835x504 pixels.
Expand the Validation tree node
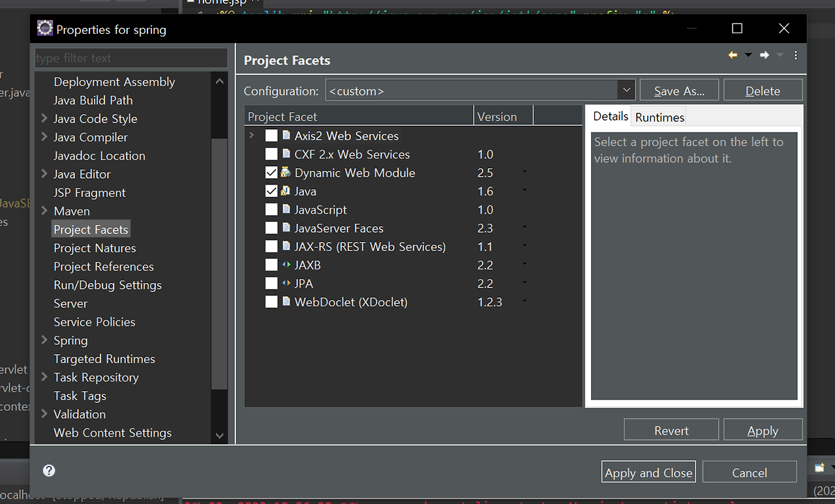[44, 414]
